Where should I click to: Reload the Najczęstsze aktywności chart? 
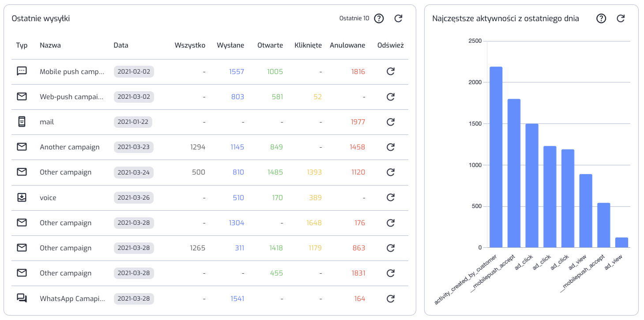[x=621, y=19]
